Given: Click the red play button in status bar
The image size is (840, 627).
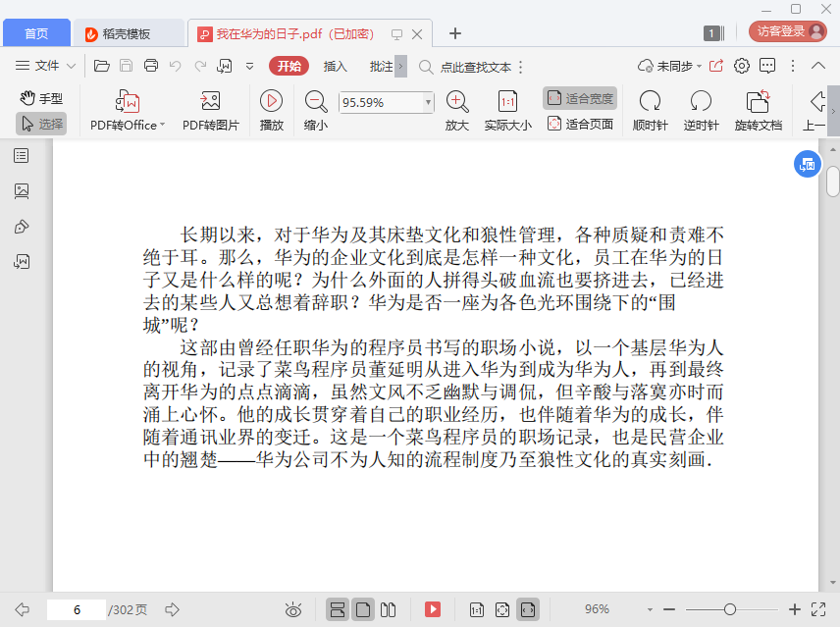Looking at the screenshot, I should 433,609.
